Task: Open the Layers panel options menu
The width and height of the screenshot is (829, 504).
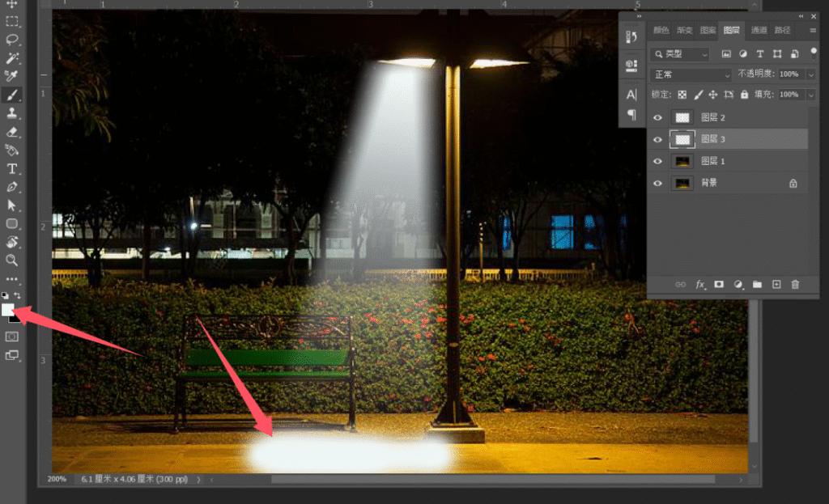Action: point(813,31)
